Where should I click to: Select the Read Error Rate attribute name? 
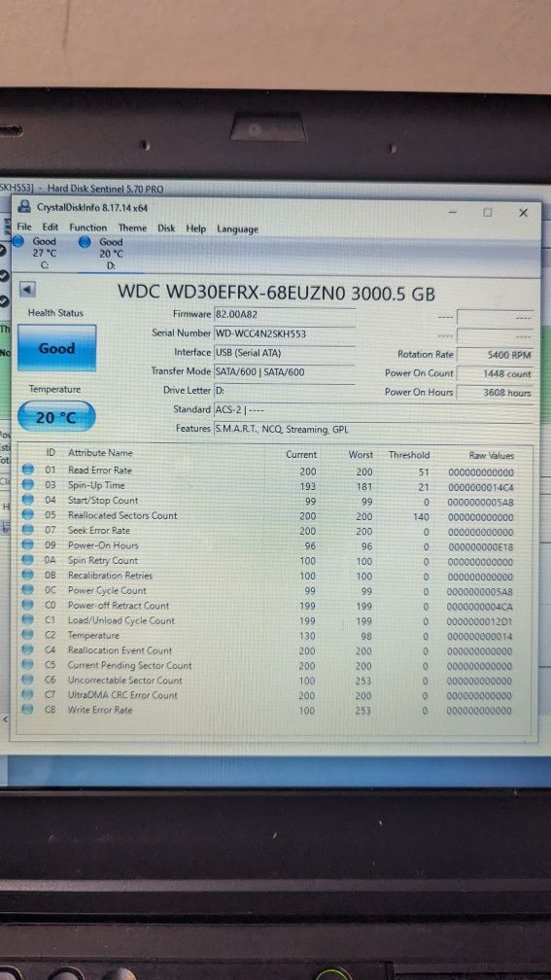point(100,470)
